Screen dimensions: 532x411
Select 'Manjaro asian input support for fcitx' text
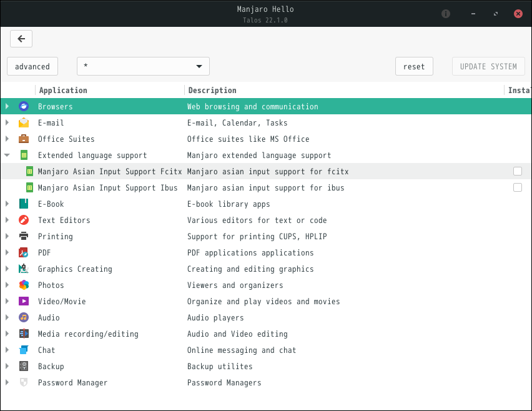268,172
